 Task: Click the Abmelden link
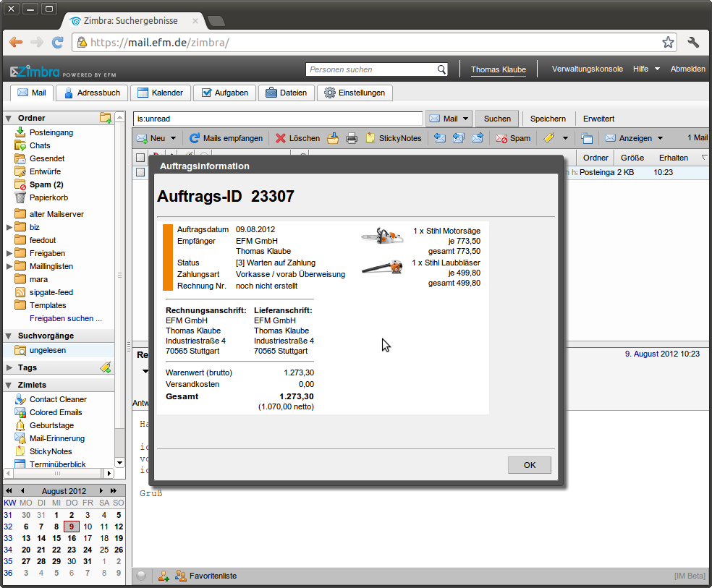688,69
